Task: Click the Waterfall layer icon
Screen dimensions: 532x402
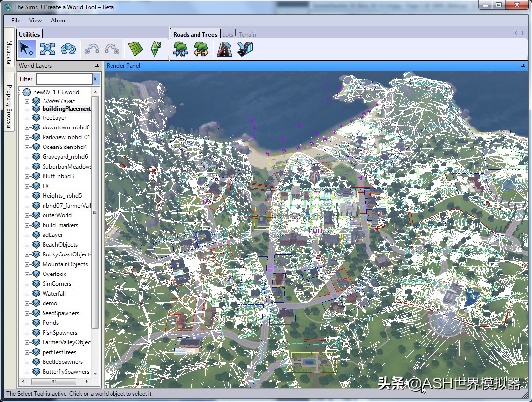Action: pyautogui.click(x=36, y=293)
